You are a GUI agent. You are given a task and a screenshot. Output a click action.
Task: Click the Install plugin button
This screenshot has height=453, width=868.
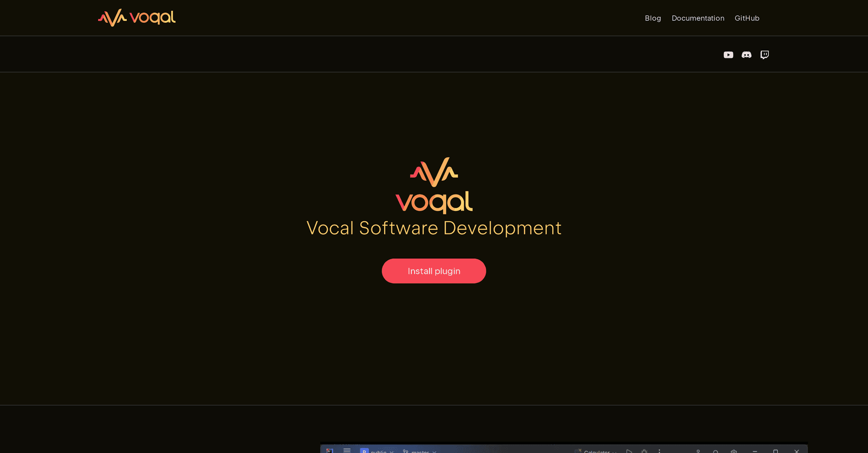434,271
